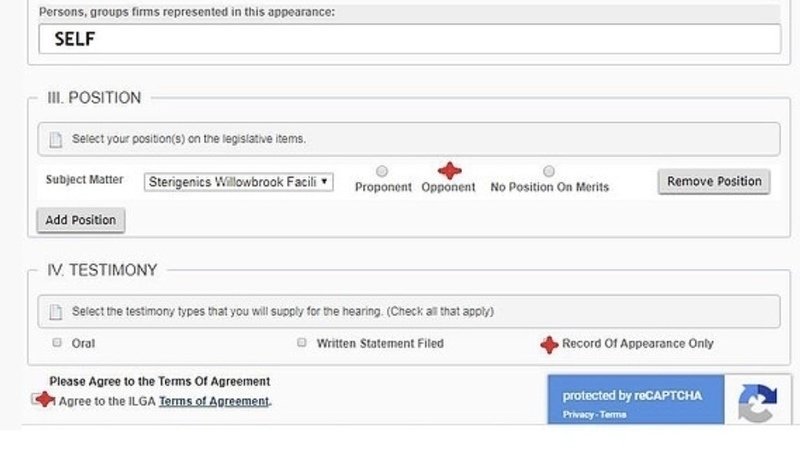The image size is (800, 450).
Task: Choose the Opponent position radio button
Action: [x=450, y=171]
